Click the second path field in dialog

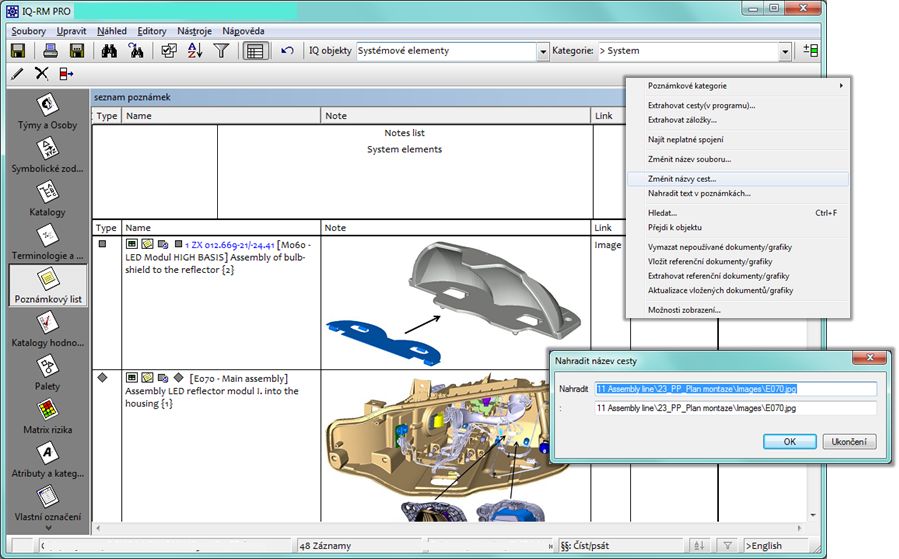click(736, 408)
